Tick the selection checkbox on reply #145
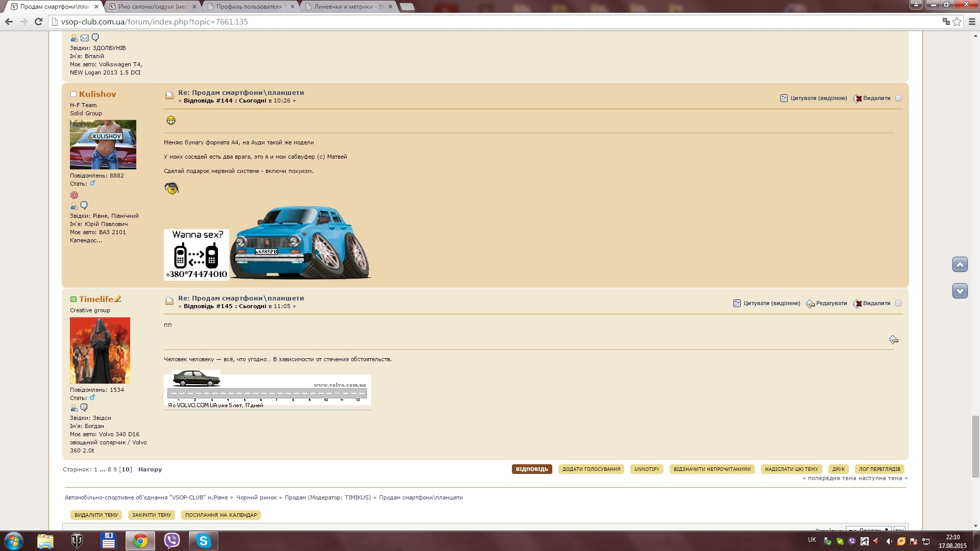The width and height of the screenshot is (980, 551). pyautogui.click(x=898, y=304)
